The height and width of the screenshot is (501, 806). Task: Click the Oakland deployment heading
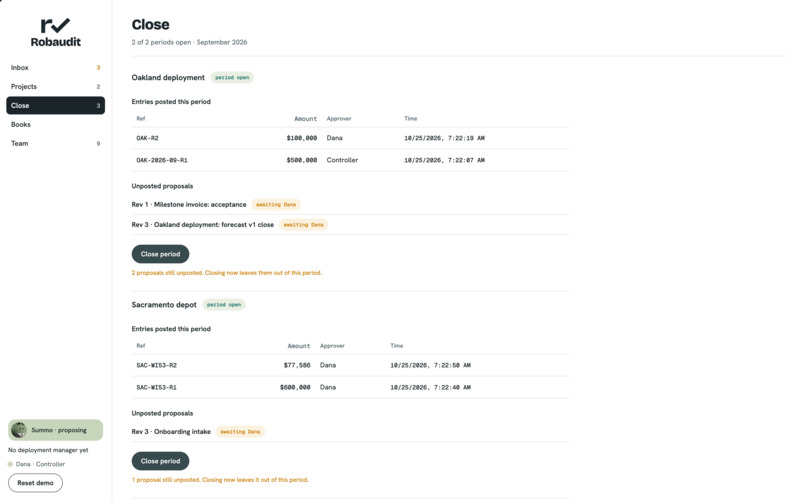click(168, 78)
